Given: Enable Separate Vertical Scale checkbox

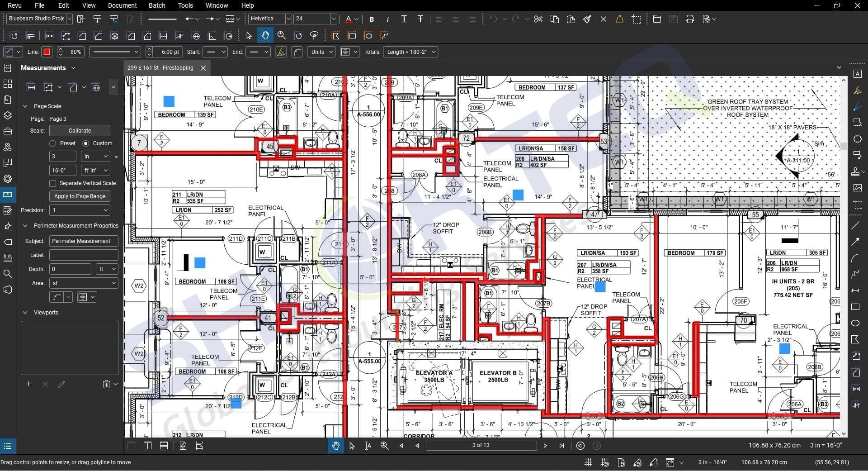Looking at the screenshot, I should pos(53,183).
